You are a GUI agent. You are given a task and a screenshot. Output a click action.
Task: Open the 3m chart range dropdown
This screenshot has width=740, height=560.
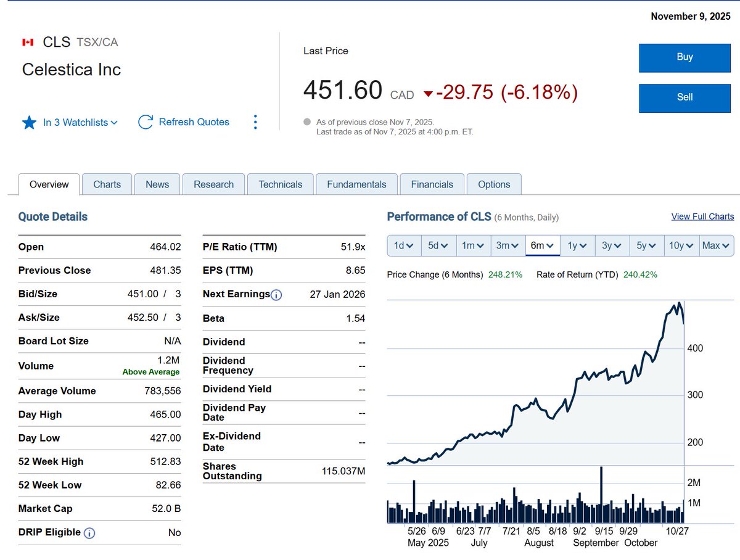[x=508, y=245]
